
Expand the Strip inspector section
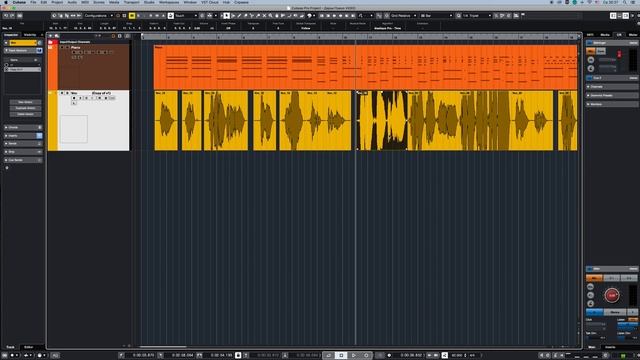23,152
